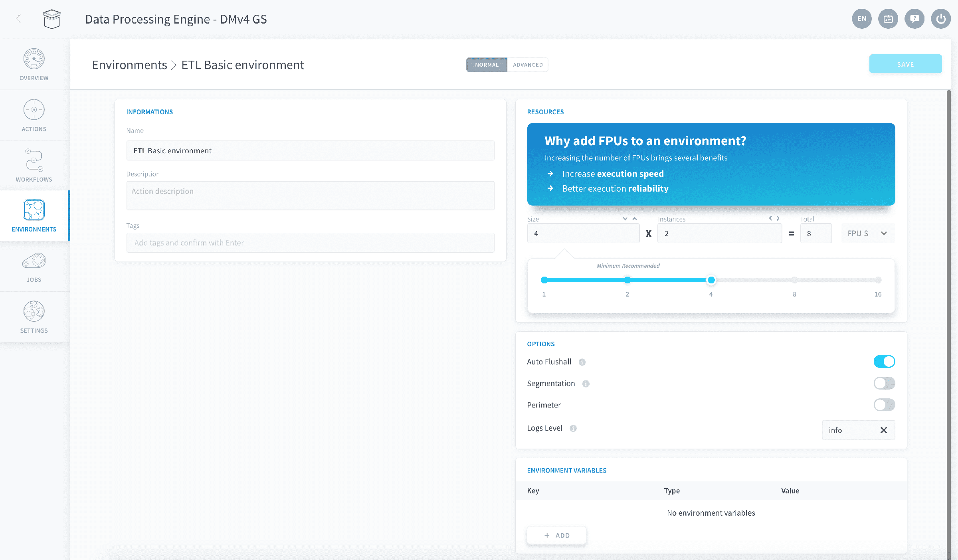Screen dimensions: 958x560
Task: Go to Environments breadcrumb link
Action: point(129,65)
